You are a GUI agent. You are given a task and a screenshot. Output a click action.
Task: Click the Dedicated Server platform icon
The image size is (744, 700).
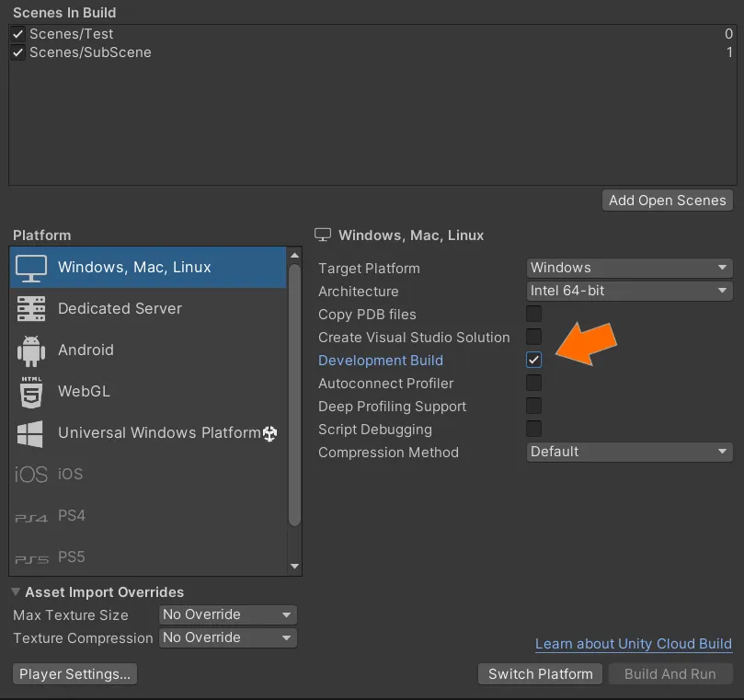point(31,308)
